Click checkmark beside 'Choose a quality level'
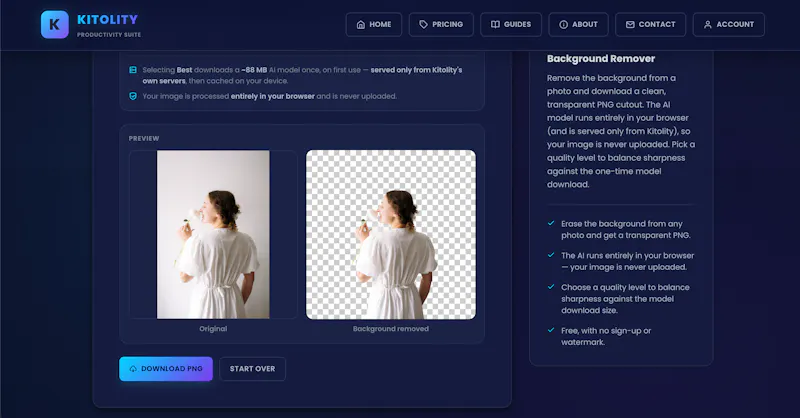The image size is (800, 418). (x=551, y=286)
